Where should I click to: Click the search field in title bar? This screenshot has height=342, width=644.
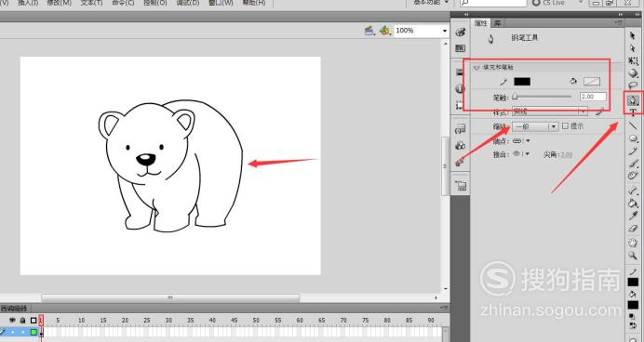coord(493,3)
